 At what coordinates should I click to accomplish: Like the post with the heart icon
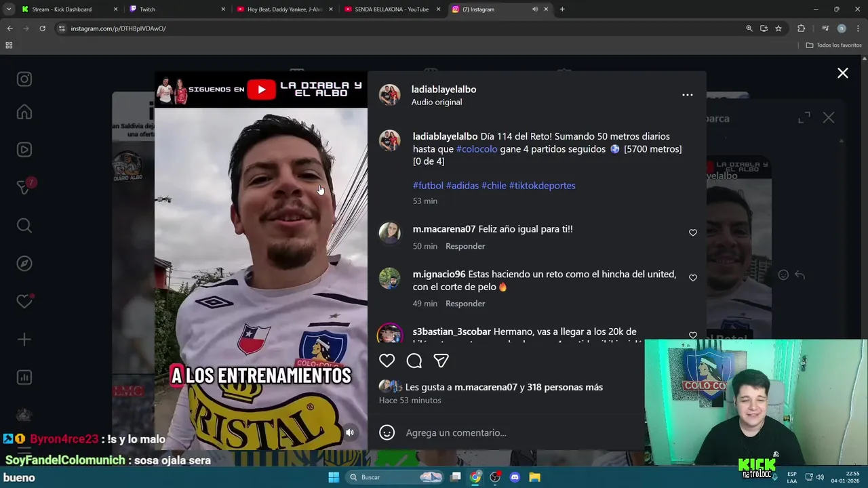[x=387, y=361]
